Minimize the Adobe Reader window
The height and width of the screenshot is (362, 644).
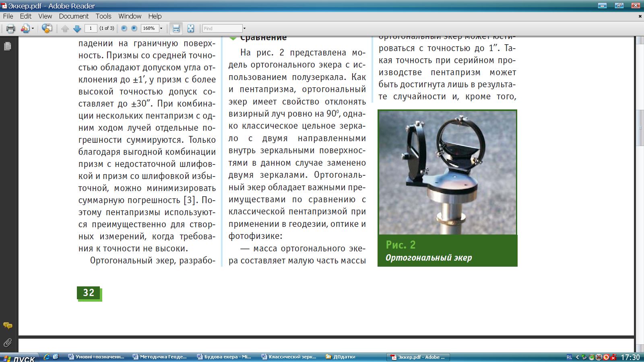click(x=603, y=6)
